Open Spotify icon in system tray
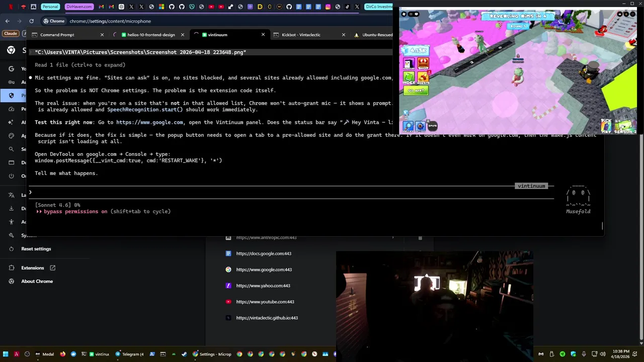The width and height of the screenshot is (644, 362). [562, 354]
